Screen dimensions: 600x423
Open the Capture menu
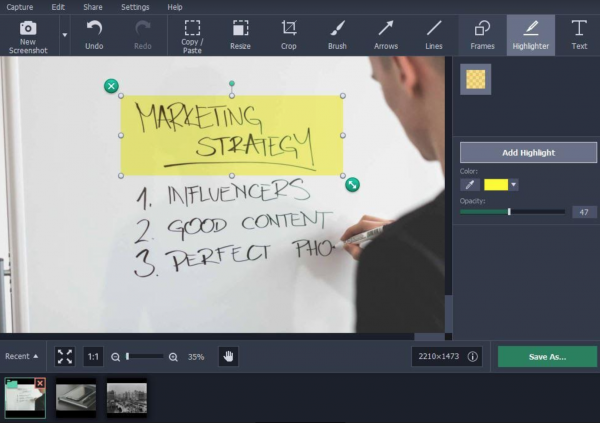20,7
